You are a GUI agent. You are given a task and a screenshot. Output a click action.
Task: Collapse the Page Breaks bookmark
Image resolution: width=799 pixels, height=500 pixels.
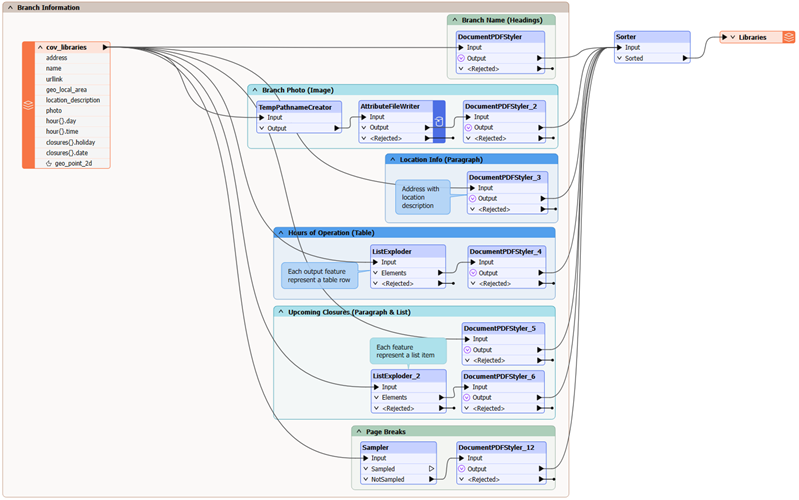pyautogui.click(x=358, y=431)
